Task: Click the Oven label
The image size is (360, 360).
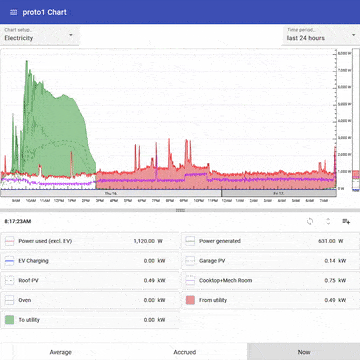Action: (25, 300)
